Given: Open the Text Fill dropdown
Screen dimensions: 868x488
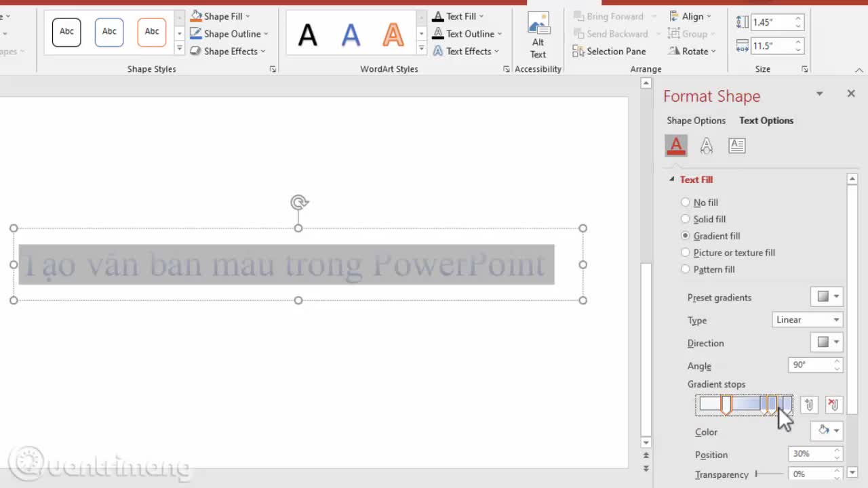Looking at the screenshot, I should pyautogui.click(x=458, y=16).
